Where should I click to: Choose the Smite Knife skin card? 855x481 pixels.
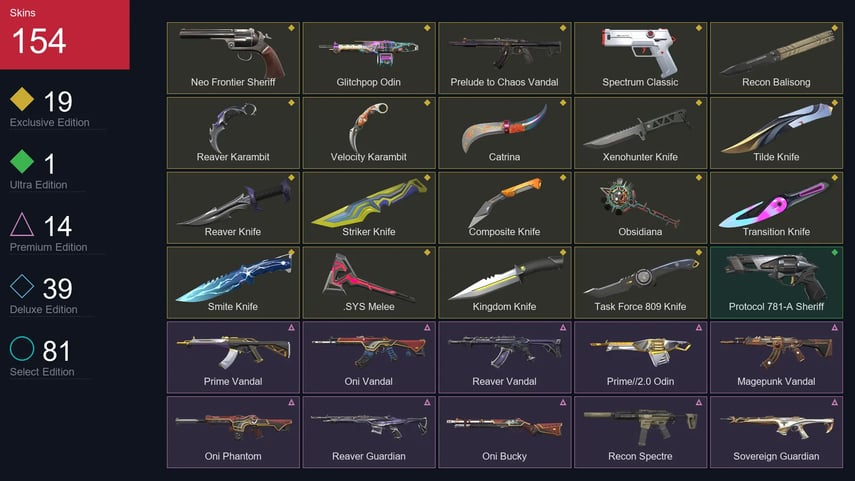point(233,282)
